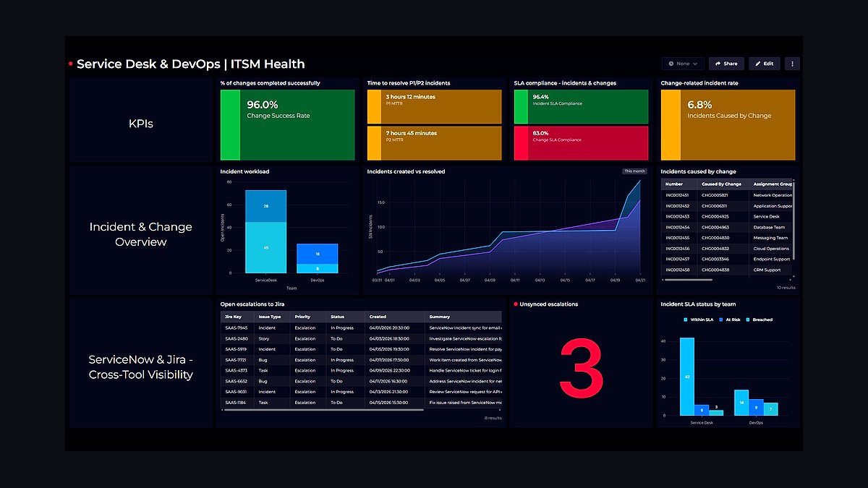Click change number CHG0004963
868x488 pixels.
(x=715, y=227)
